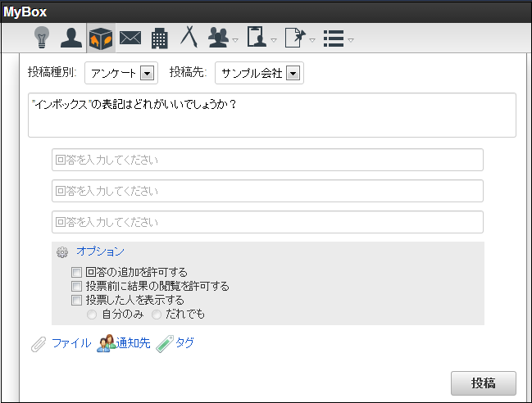The height and width of the screenshot is (403, 532).
Task: Click the 投稿 submit button
Action: (484, 383)
